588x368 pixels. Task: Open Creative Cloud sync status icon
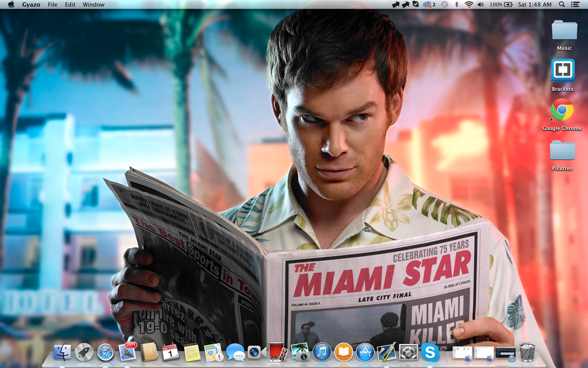pyautogui.click(x=429, y=4)
